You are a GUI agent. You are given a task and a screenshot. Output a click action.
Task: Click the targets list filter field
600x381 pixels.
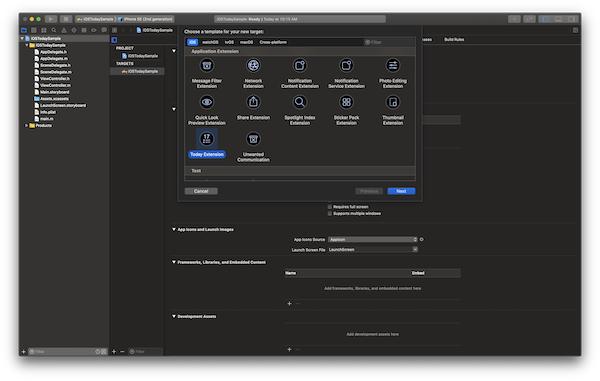coord(145,351)
